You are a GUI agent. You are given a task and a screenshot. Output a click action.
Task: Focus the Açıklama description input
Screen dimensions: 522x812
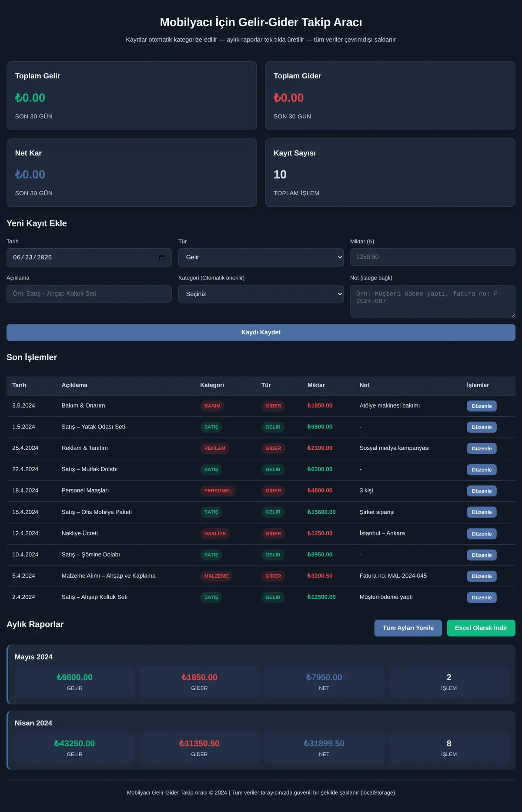pos(89,293)
